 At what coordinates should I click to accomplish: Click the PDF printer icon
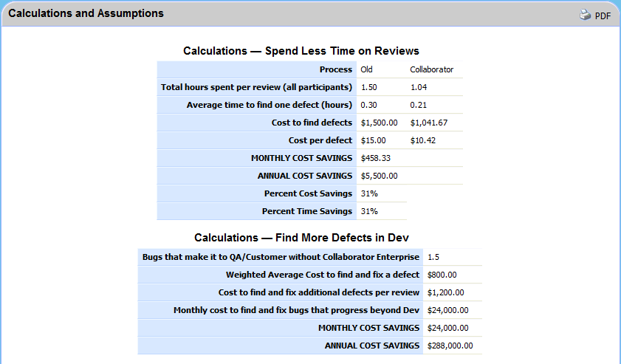pos(586,15)
